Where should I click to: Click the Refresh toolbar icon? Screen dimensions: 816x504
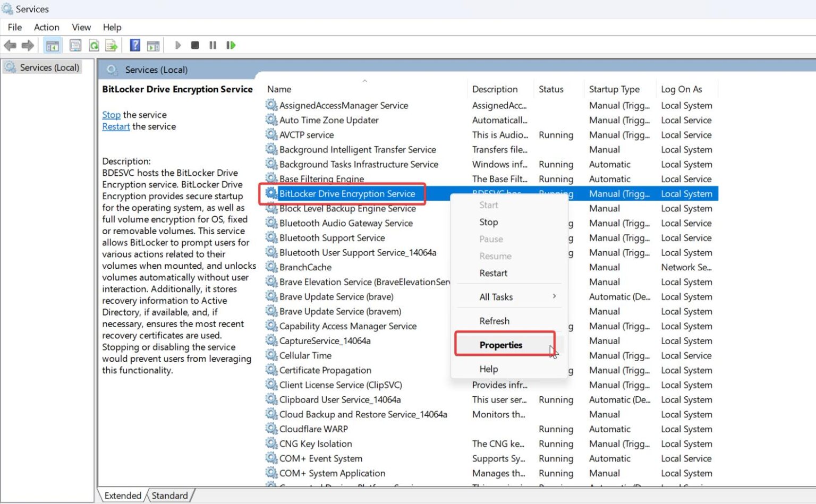pos(94,45)
